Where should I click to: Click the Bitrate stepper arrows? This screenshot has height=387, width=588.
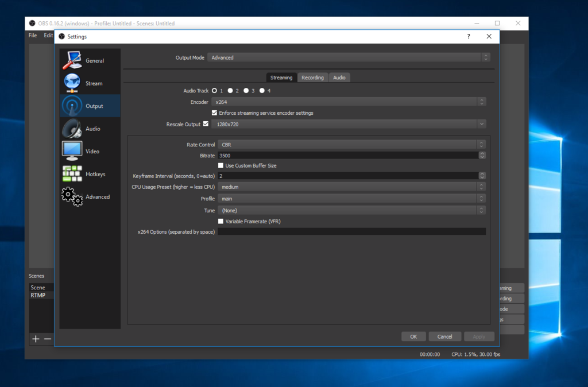[x=482, y=155]
